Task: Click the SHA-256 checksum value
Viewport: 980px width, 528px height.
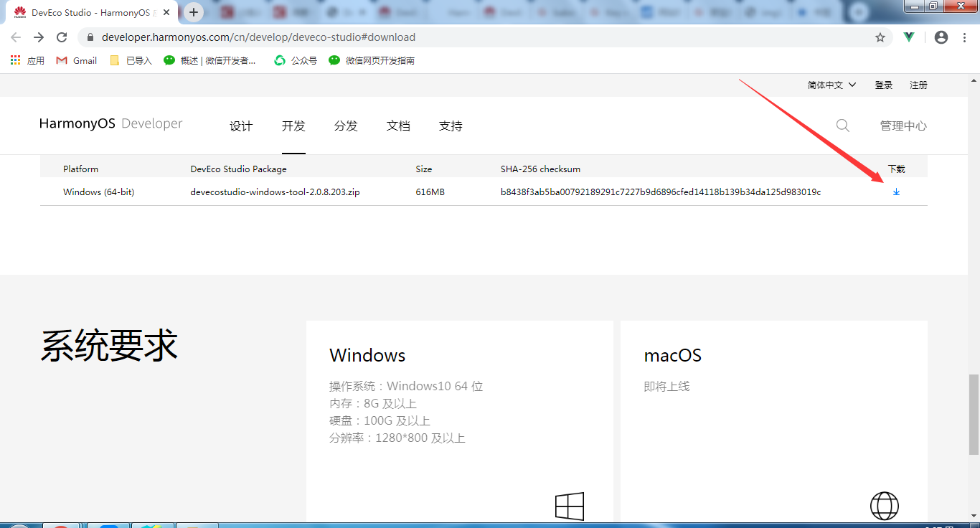Action: [661, 192]
